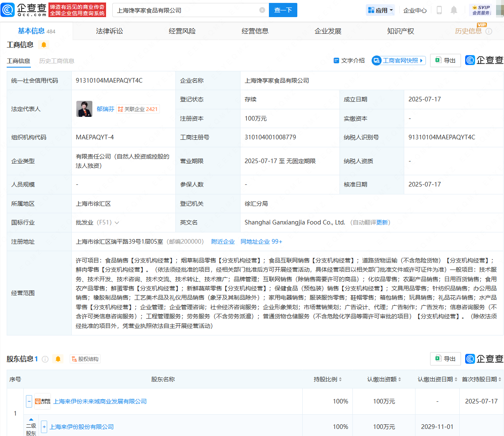This screenshot has height=436, width=504.
Task: Select 工商信息 sub-tab
Action: [x=18, y=61]
